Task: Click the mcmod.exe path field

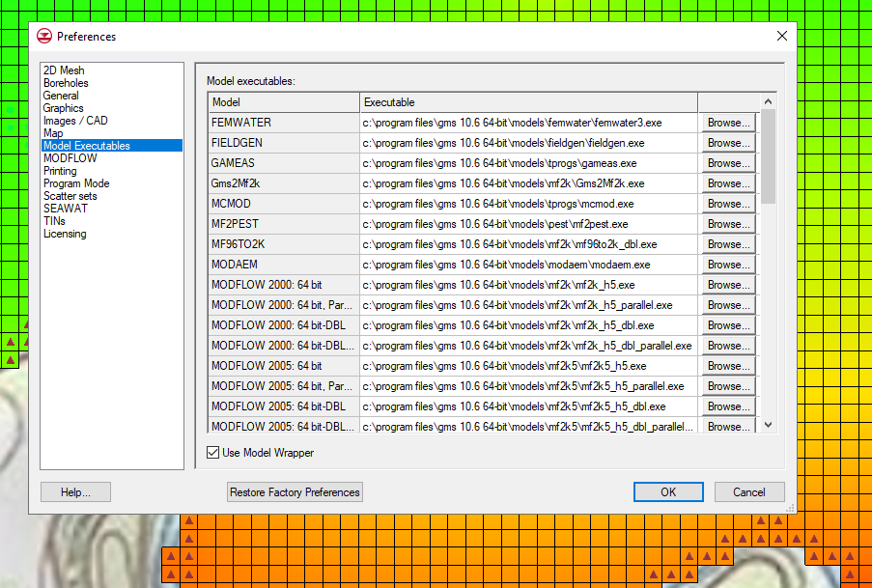Action: tap(529, 204)
